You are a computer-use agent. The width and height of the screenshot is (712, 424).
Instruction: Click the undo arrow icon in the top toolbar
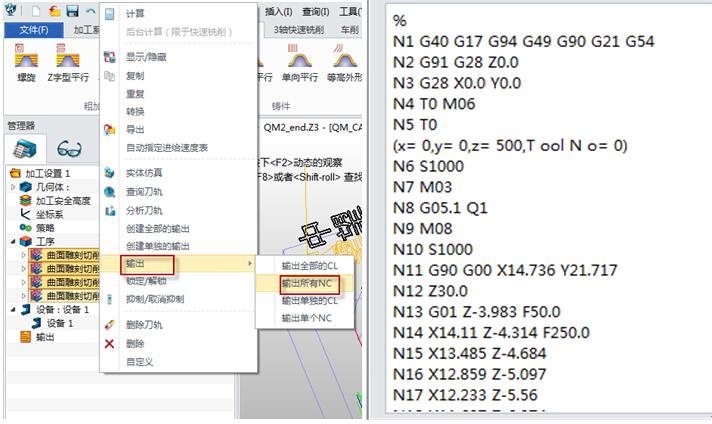(90, 11)
